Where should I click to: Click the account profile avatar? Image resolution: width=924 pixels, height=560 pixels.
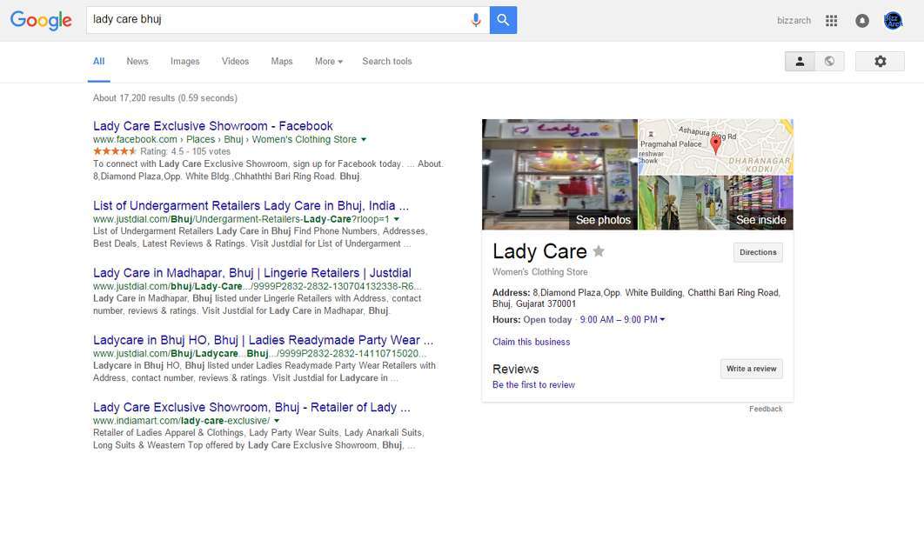[893, 21]
